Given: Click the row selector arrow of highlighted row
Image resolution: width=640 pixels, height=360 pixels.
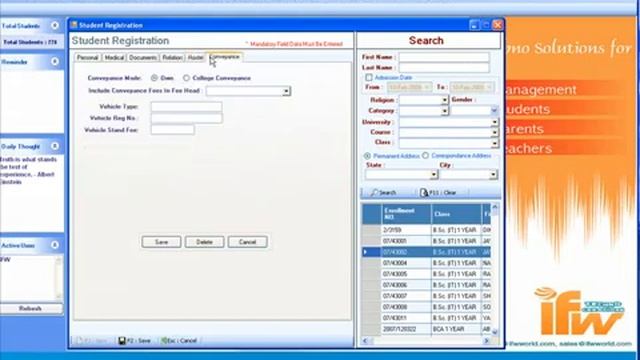Looking at the screenshot, I should click(x=371, y=252).
